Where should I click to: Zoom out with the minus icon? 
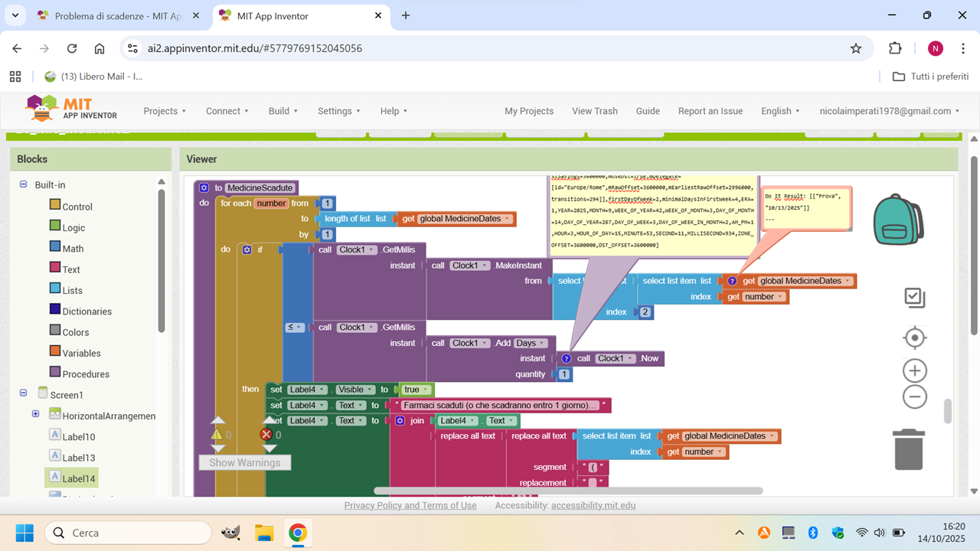pos(914,397)
